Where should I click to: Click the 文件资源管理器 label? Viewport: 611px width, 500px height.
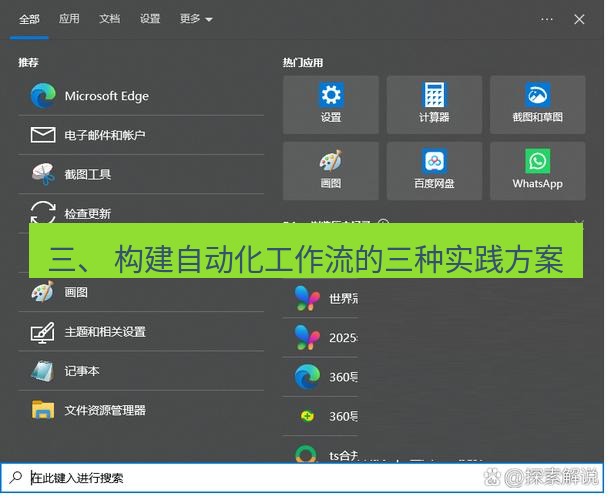click(105, 410)
